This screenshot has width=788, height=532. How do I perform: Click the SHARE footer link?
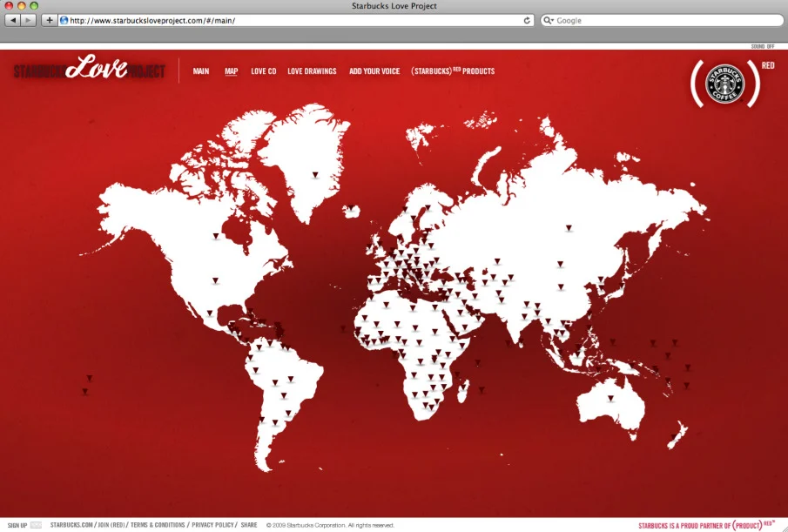249,525
